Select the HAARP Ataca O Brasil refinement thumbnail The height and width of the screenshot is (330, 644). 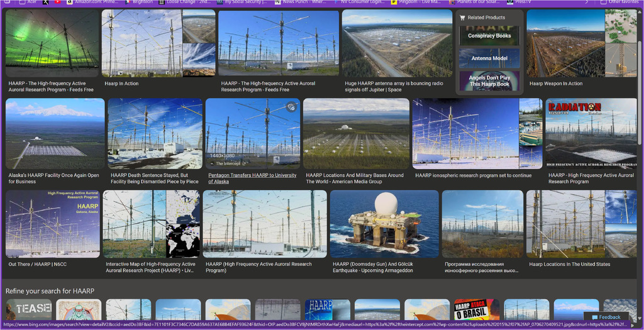[477, 309]
